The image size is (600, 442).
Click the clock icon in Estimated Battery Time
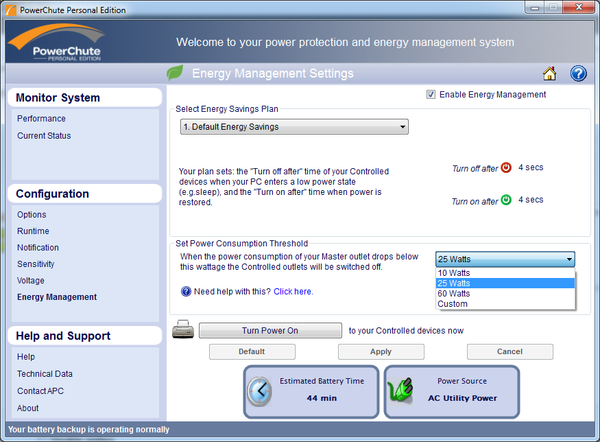(x=259, y=391)
